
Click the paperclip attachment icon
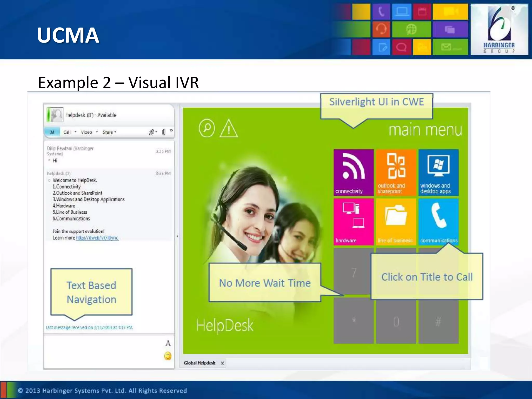[164, 132]
